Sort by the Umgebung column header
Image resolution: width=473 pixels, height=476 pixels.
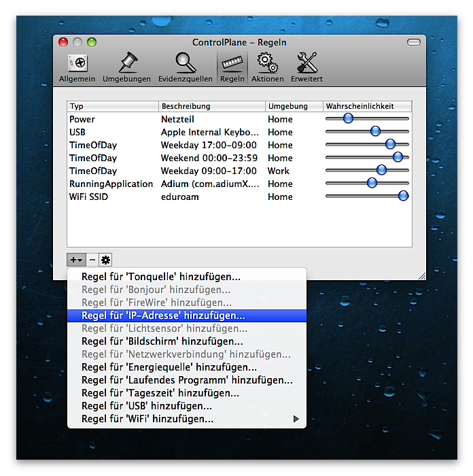[294, 106]
